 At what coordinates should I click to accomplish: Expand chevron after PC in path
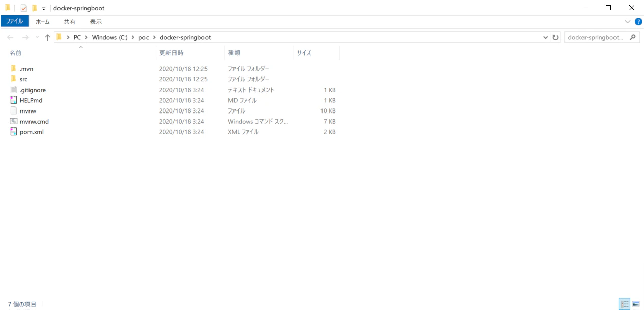click(x=86, y=37)
